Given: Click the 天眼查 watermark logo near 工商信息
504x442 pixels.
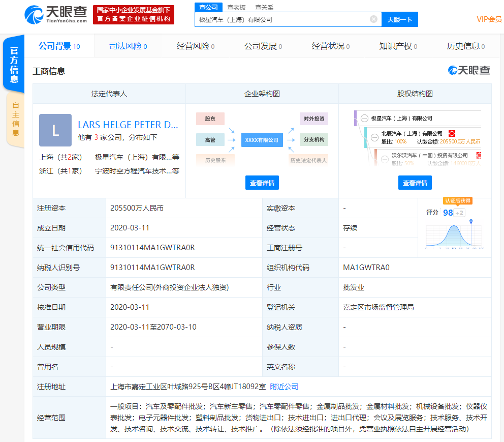Looking at the screenshot, I should coord(469,71).
